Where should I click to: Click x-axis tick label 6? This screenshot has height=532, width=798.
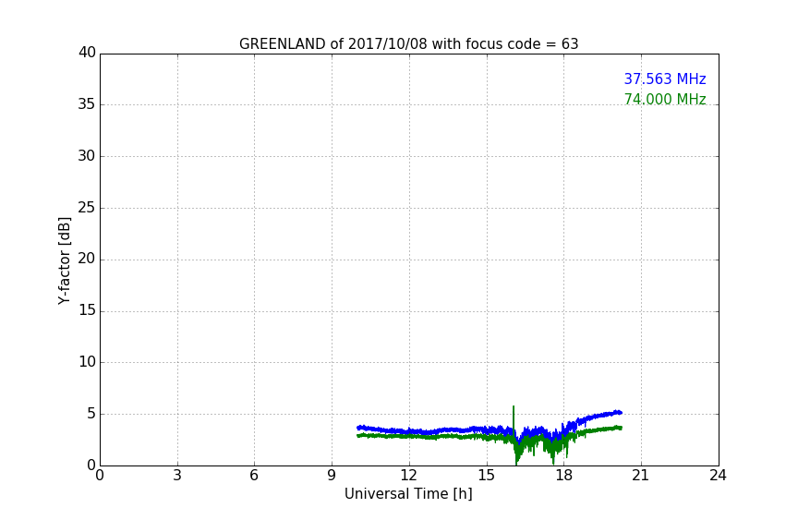tap(254, 476)
